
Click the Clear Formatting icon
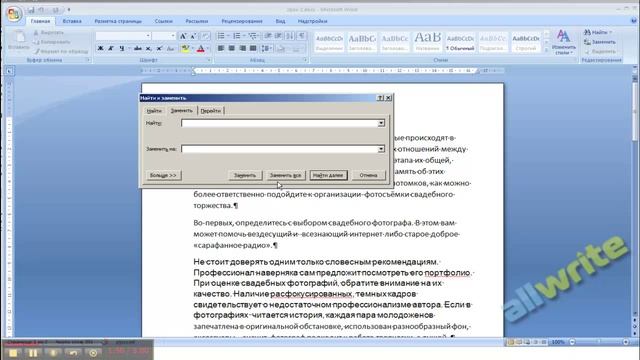point(206,36)
